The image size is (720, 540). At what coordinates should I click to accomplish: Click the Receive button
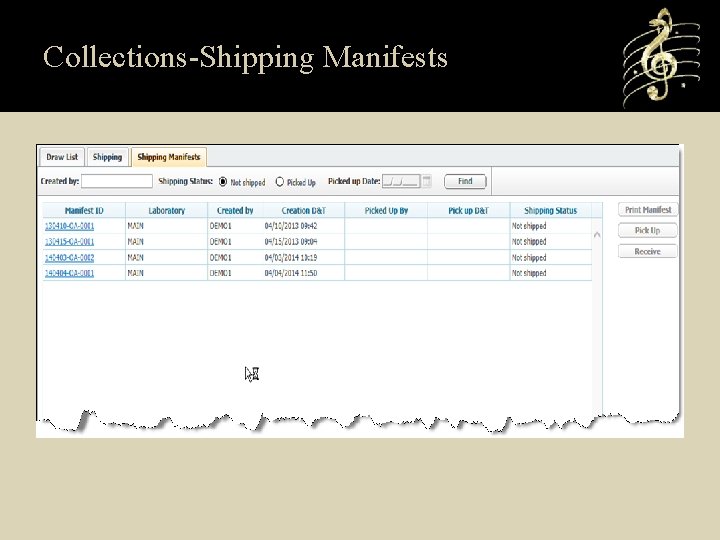tap(647, 252)
